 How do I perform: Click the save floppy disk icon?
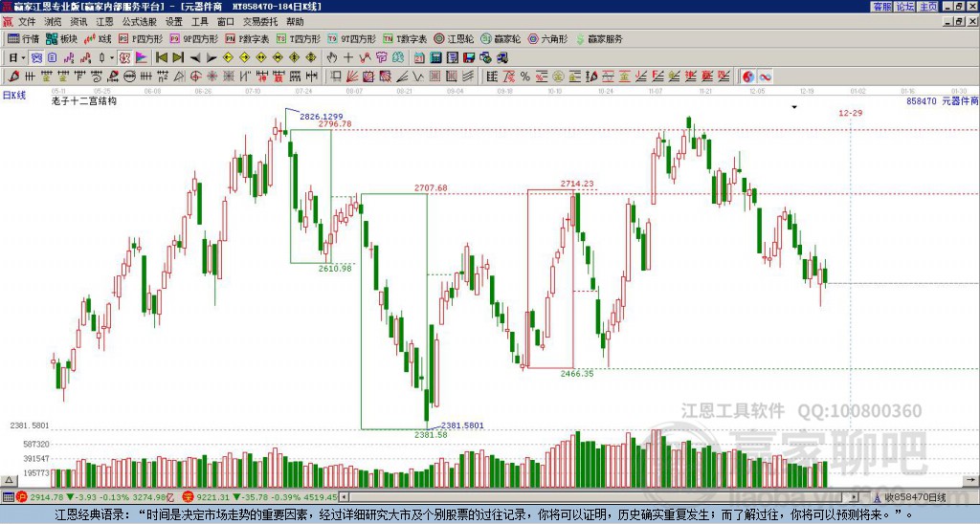click(x=469, y=58)
